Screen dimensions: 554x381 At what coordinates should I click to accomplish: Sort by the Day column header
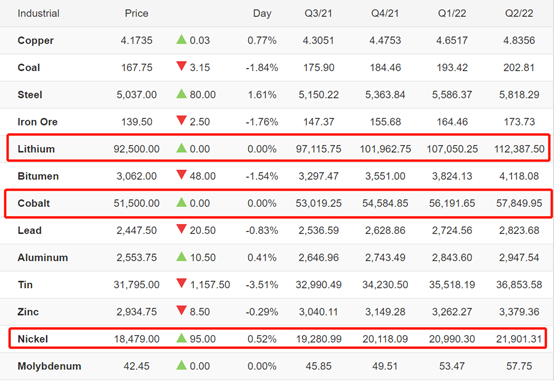262,13
